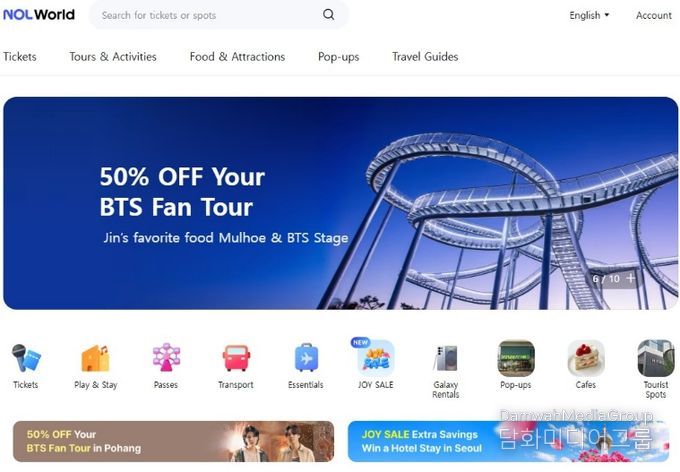The image size is (680, 472).
Task: Open Travel Guides in navigation bar
Action: click(x=425, y=57)
